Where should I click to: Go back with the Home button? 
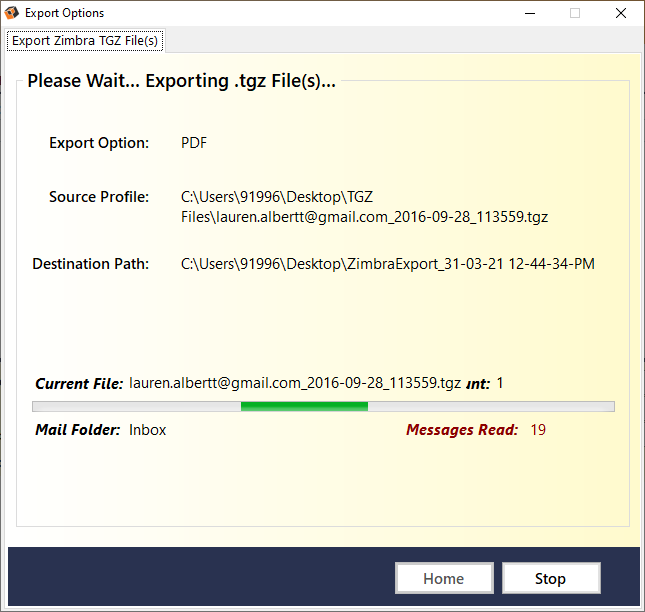[444, 578]
